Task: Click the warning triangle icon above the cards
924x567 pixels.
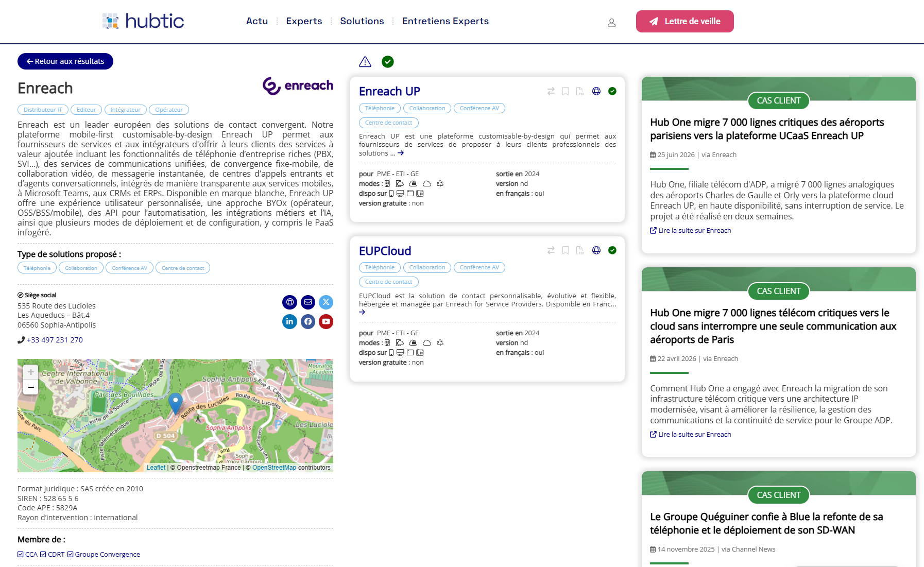Action: pyautogui.click(x=365, y=62)
